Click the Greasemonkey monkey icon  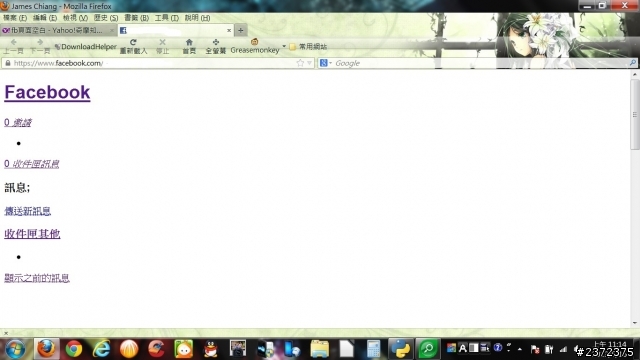(x=254, y=42)
